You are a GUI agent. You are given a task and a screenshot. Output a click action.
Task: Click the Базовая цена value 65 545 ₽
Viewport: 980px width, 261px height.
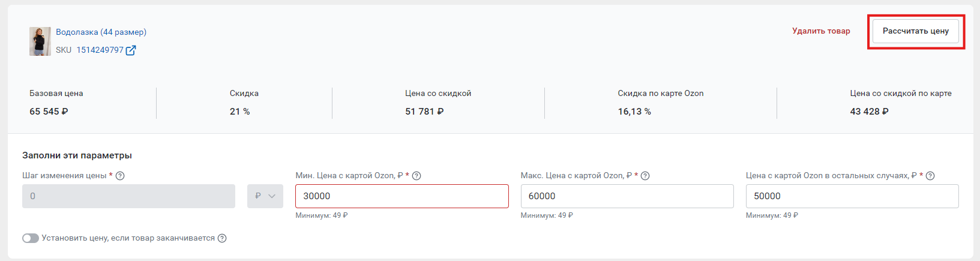[49, 112]
